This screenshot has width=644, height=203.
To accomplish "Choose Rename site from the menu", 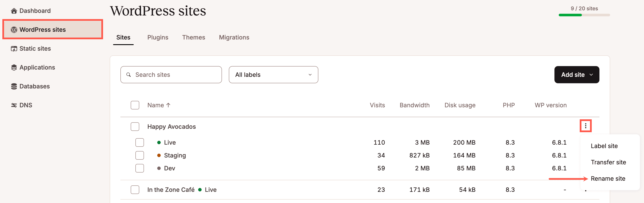I will pyautogui.click(x=608, y=179).
